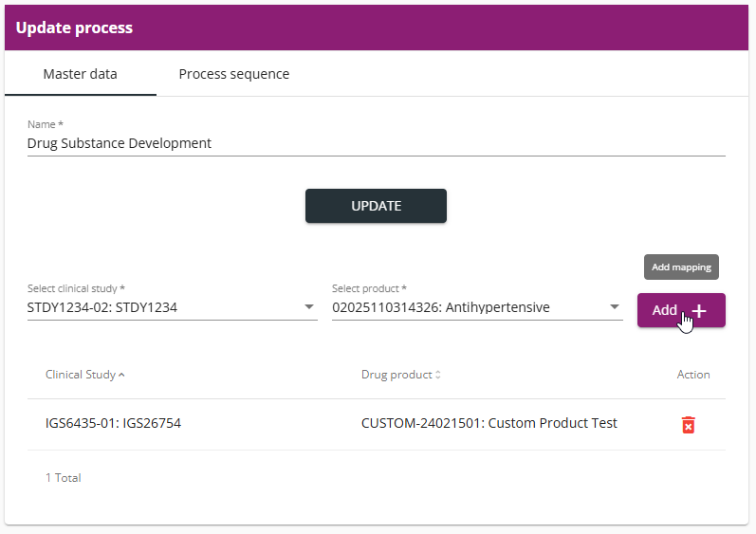The width and height of the screenshot is (756, 534).
Task: Switch to the Master data tab
Action: [x=80, y=74]
